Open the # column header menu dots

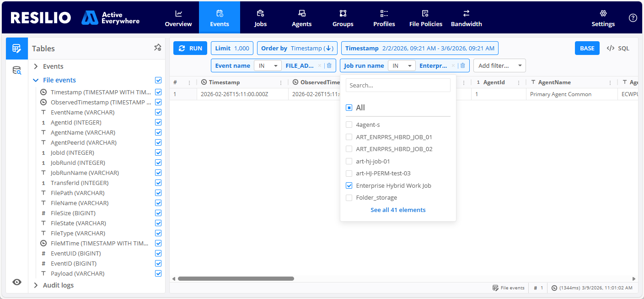click(189, 82)
